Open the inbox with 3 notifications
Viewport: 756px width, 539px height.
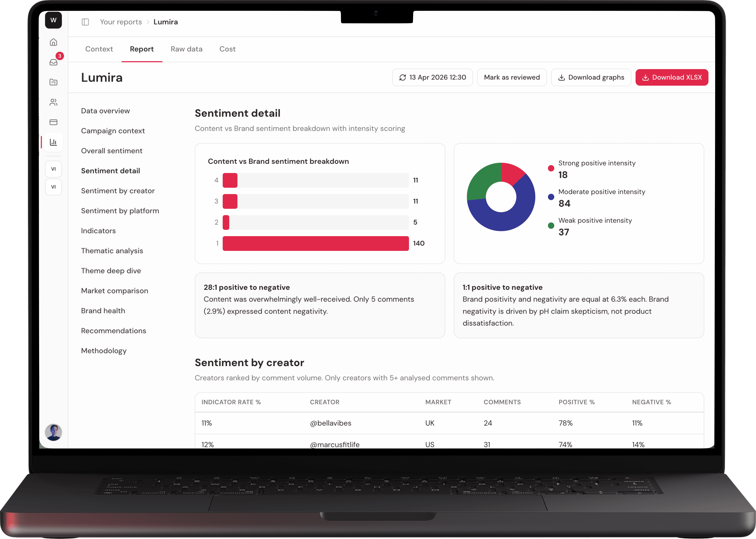click(x=54, y=62)
